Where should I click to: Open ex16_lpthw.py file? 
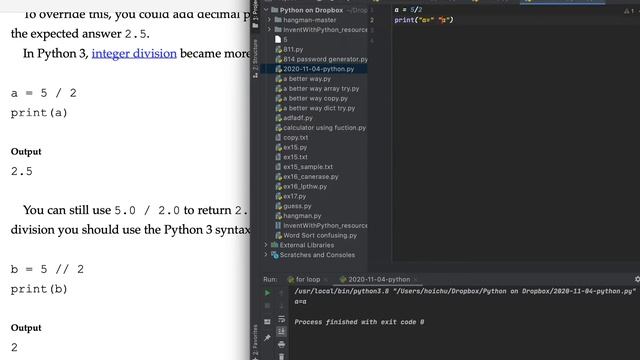tap(301, 187)
